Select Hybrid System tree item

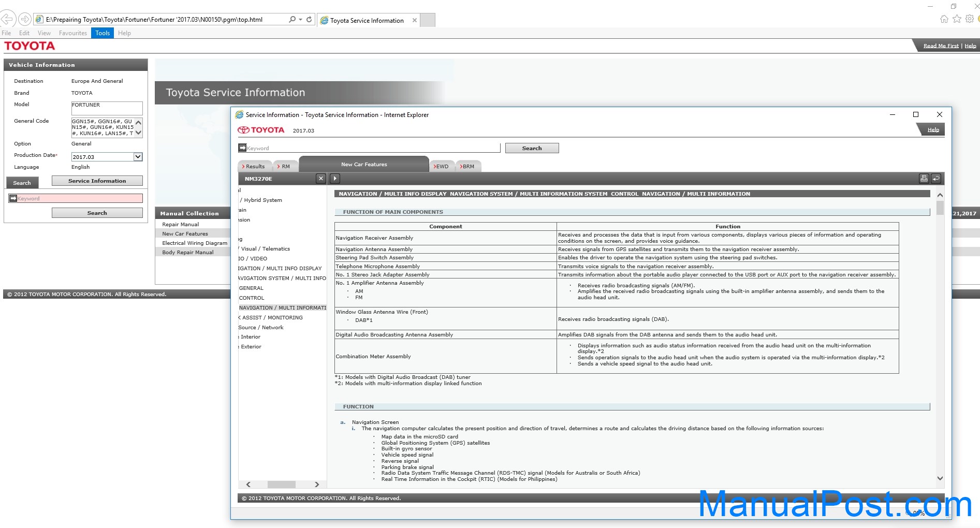261,200
